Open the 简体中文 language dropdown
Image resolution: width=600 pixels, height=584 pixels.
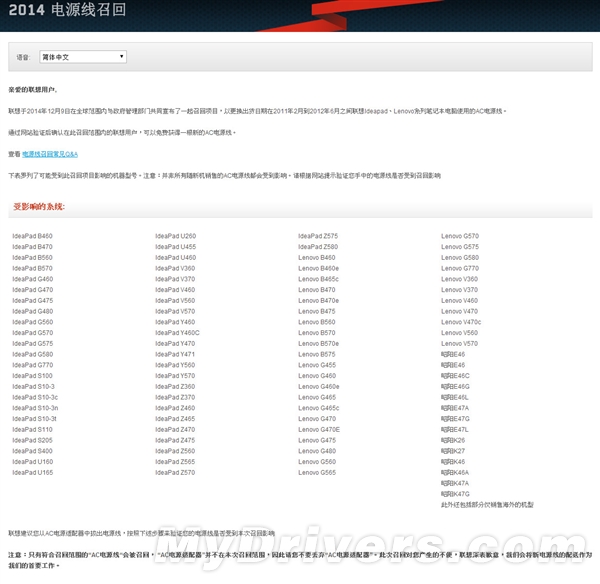click(83, 57)
